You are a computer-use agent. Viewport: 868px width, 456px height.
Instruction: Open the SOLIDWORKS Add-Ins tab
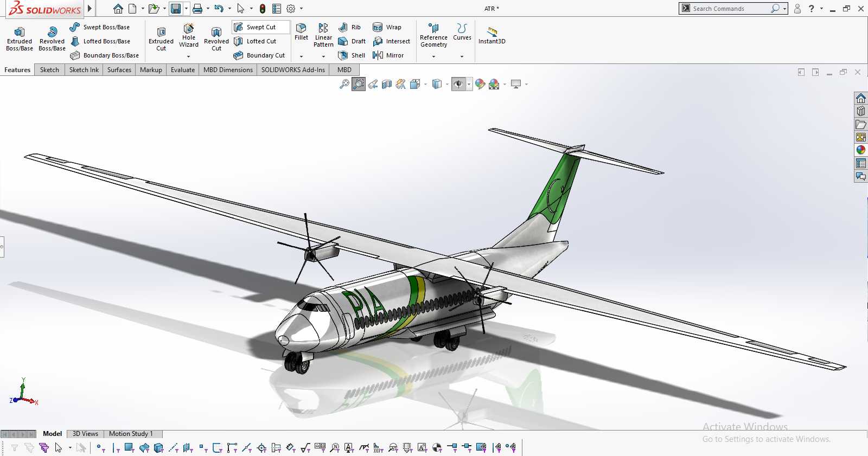coord(293,70)
